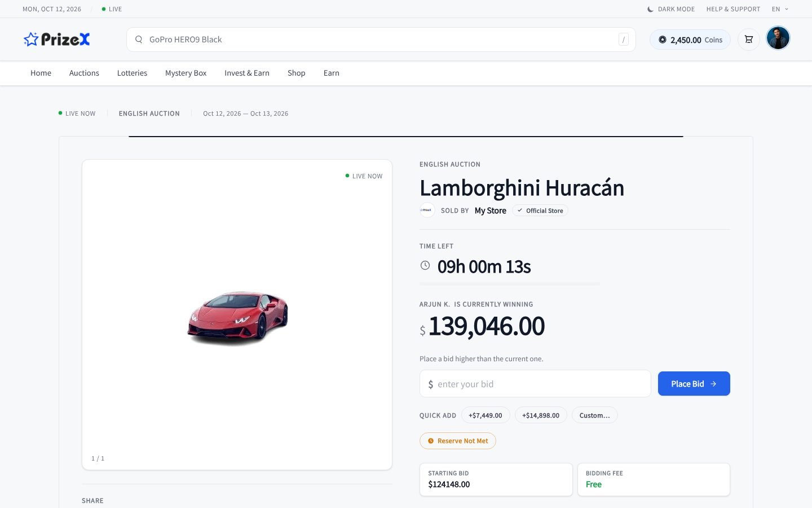Click the Oct 12, 2026 — Oct 13, 2026 date range
Image resolution: width=812 pixels, height=508 pixels.
click(x=246, y=113)
